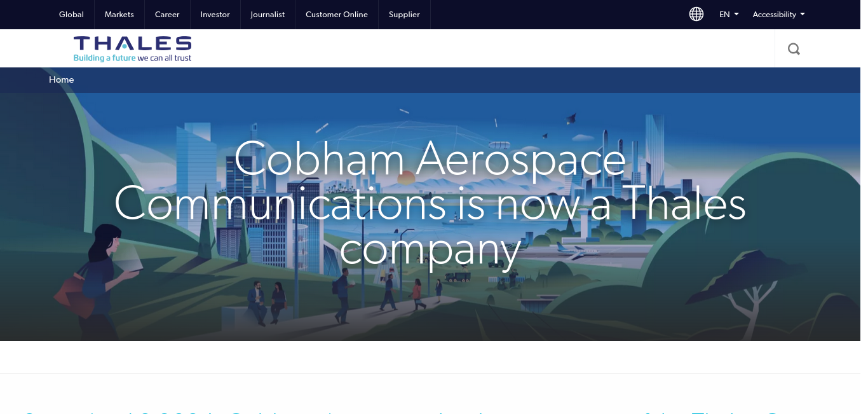The image size is (868, 414).
Task: Click the Cobham Aerospace Communications headline
Action: [x=430, y=204]
